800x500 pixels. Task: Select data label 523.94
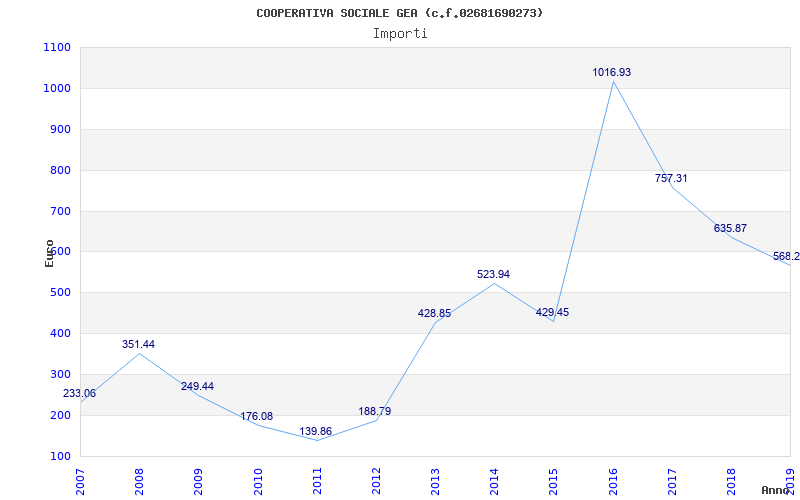pos(493,274)
